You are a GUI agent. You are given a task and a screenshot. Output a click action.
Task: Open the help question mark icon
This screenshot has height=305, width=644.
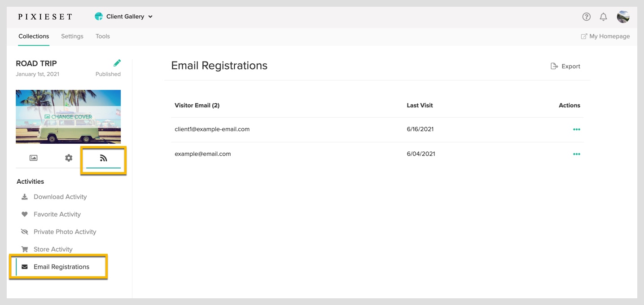pos(587,17)
